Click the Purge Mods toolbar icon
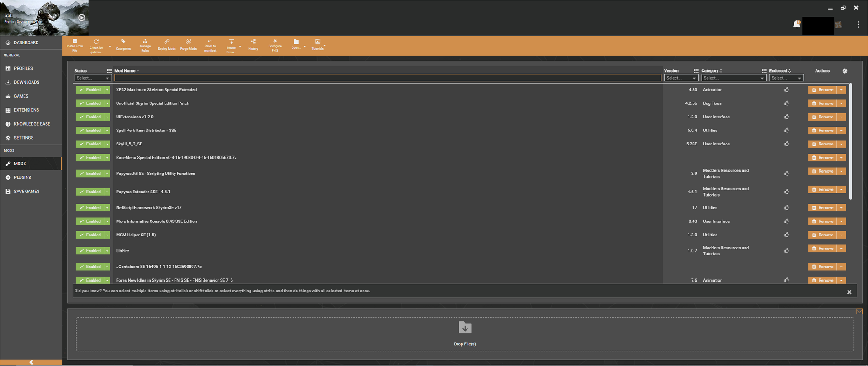 click(189, 45)
